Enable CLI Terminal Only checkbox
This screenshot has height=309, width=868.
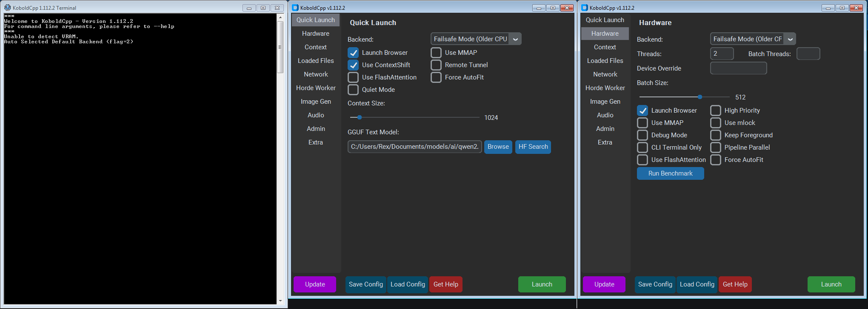tap(642, 147)
